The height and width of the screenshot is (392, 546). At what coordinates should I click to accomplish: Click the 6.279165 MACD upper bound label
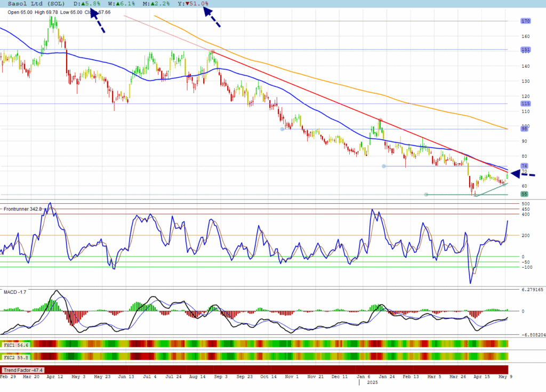[x=533, y=290]
